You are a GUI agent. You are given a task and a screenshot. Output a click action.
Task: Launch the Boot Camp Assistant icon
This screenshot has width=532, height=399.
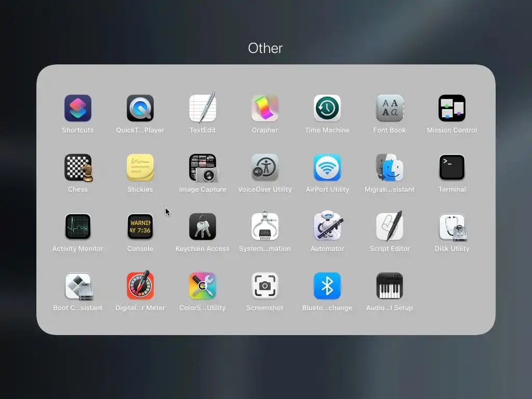pyautogui.click(x=79, y=286)
